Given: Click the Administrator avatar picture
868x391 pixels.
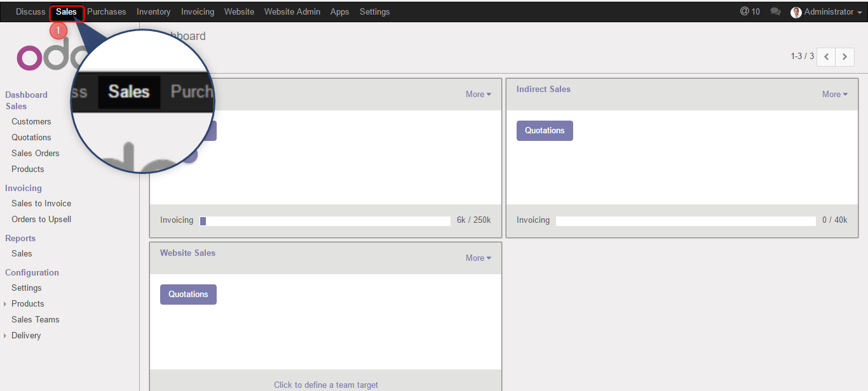Looking at the screenshot, I should [796, 12].
